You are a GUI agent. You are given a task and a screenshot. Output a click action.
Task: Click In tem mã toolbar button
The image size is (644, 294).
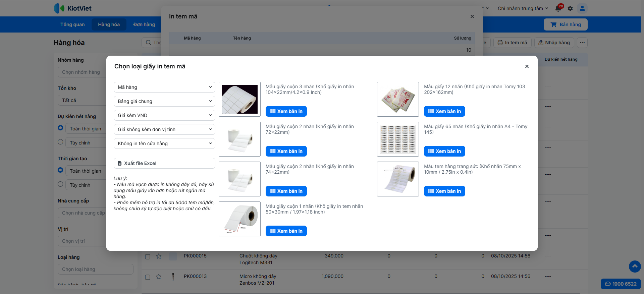pyautogui.click(x=512, y=43)
